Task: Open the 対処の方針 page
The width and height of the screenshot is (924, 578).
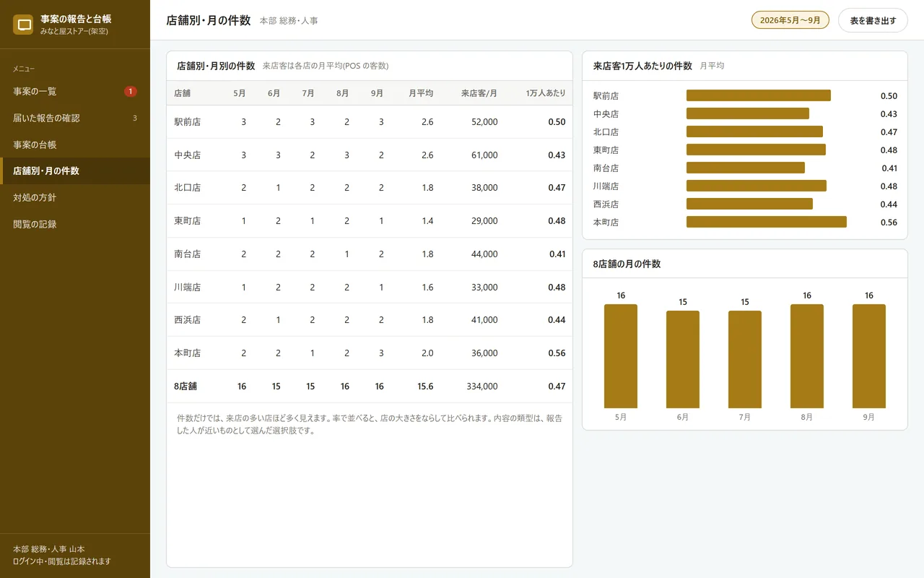Action: 75,197
